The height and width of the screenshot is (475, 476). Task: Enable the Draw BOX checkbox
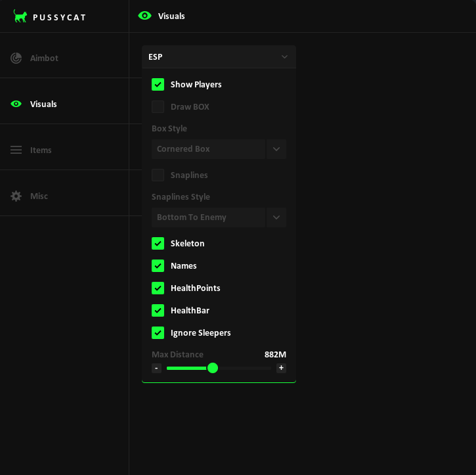pyautogui.click(x=158, y=106)
